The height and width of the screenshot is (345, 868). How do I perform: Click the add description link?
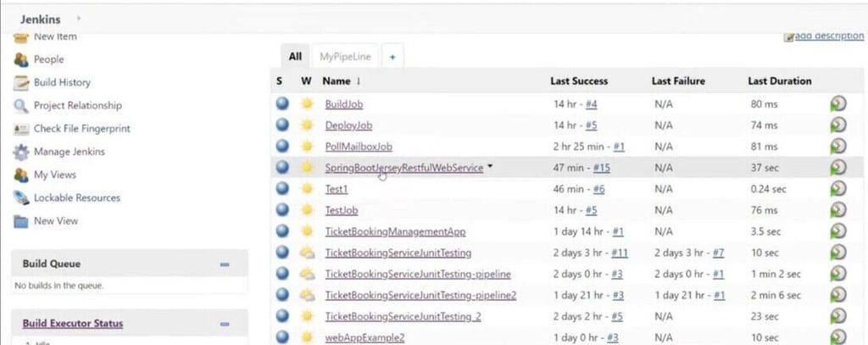point(827,36)
